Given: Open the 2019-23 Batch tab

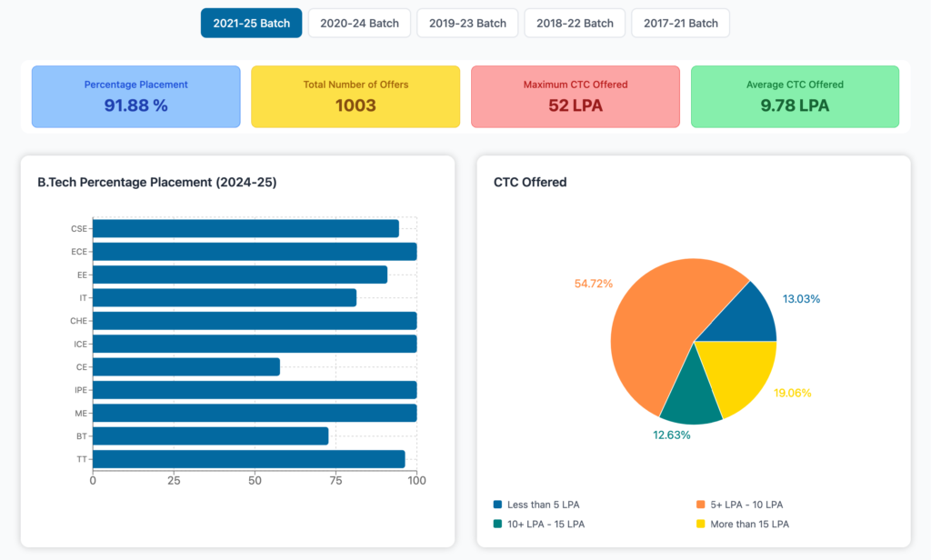Looking at the screenshot, I should click(x=467, y=23).
